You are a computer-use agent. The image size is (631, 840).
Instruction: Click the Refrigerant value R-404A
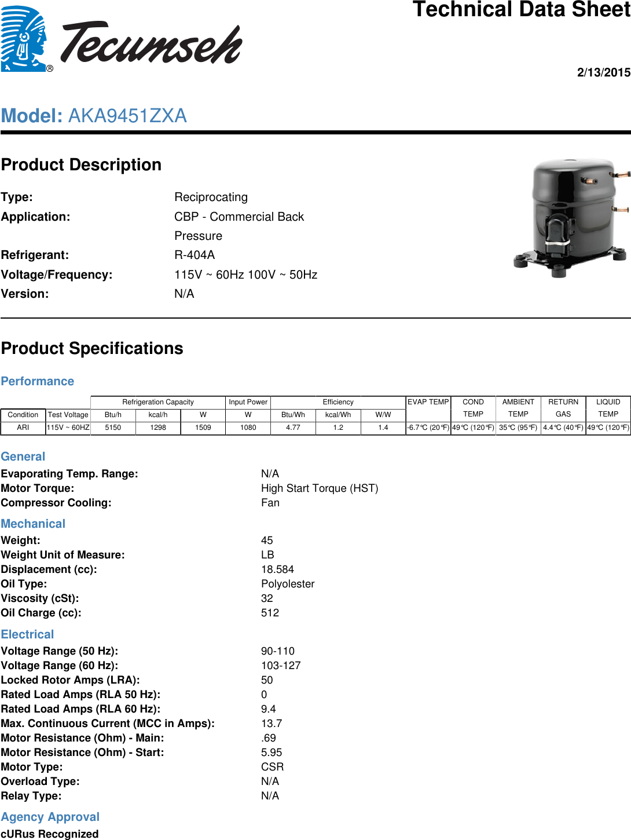[x=195, y=255]
